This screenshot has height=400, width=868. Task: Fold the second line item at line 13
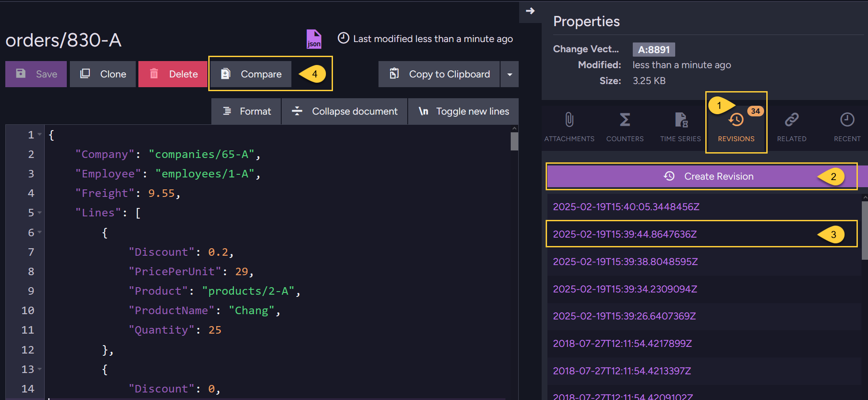(40, 369)
